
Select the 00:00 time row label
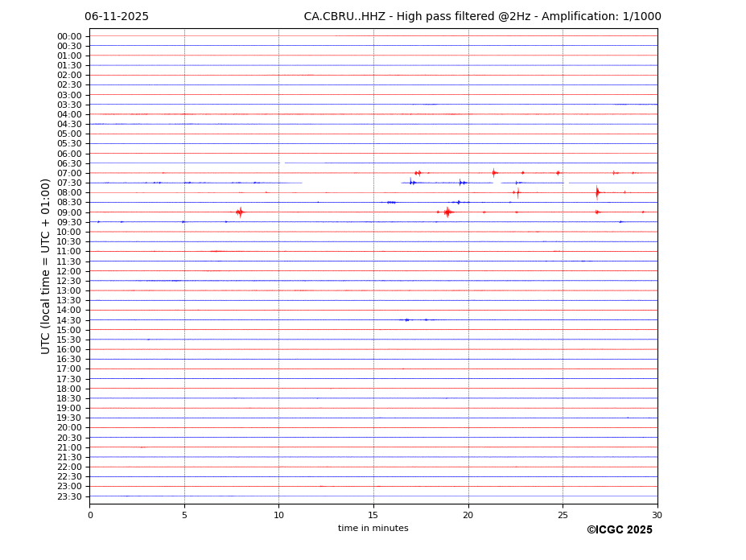coord(68,36)
